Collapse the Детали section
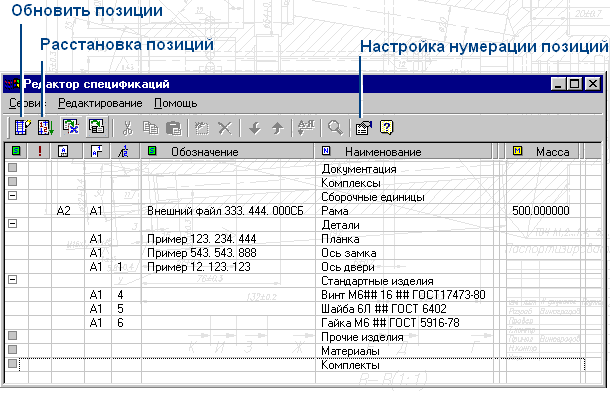 (13, 224)
